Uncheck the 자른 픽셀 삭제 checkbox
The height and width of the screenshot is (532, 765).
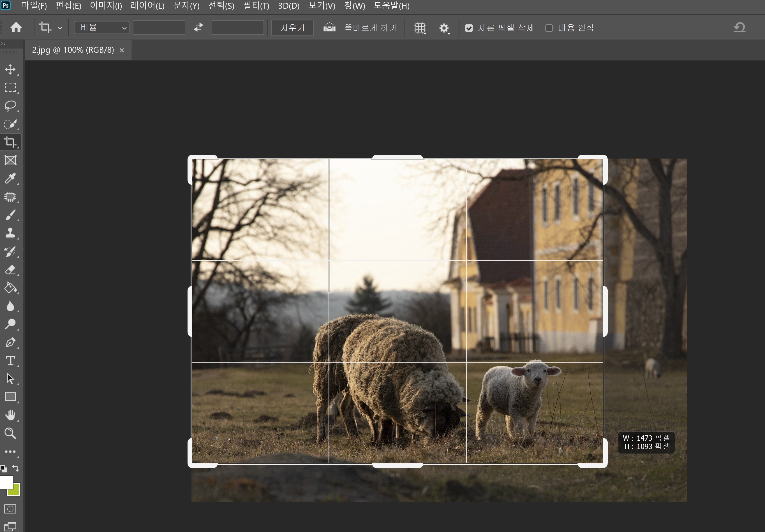pyautogui.click(x=469, y=28)
